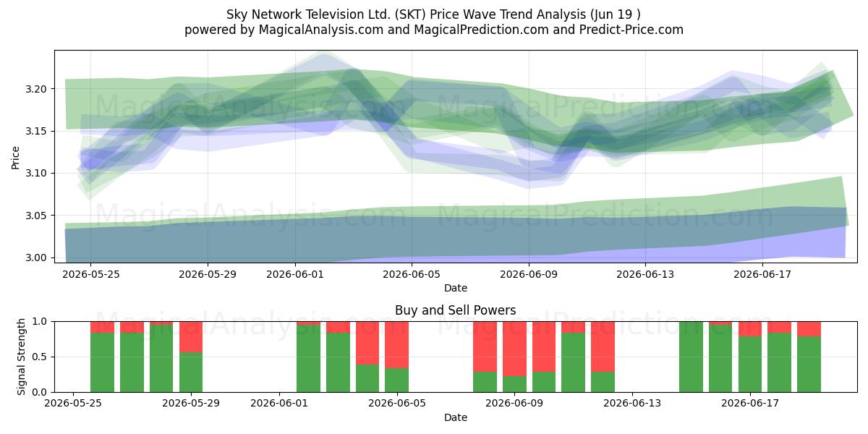Click the 2026-05-25 tick under the Buy and Sell Powers chart
This screenshot has height=434, width=868.
coord(73,404)
